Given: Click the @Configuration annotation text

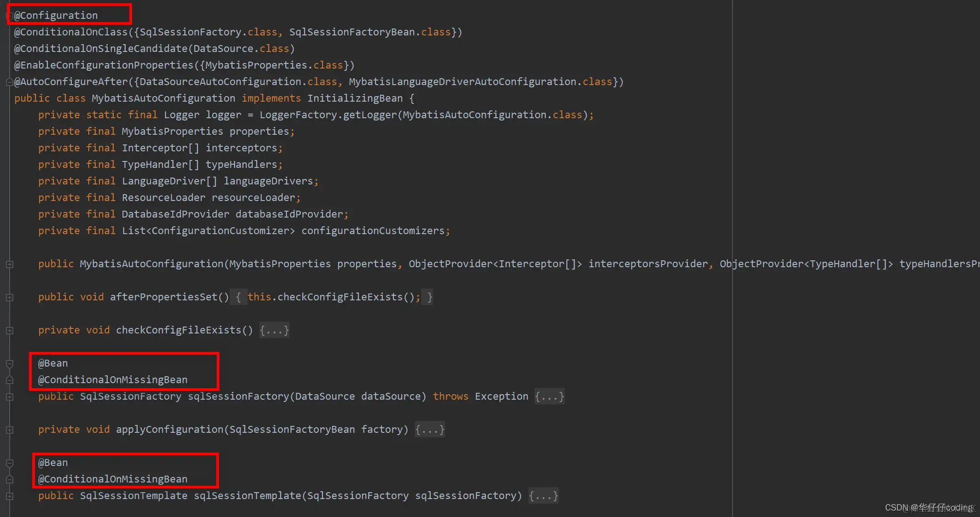Looking at the screenshot, I should 56,16.
